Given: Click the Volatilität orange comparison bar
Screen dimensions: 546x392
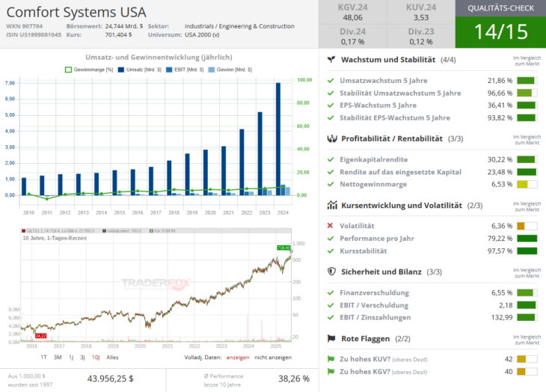Looking at the screenshot, I should [x=527, y=226].
